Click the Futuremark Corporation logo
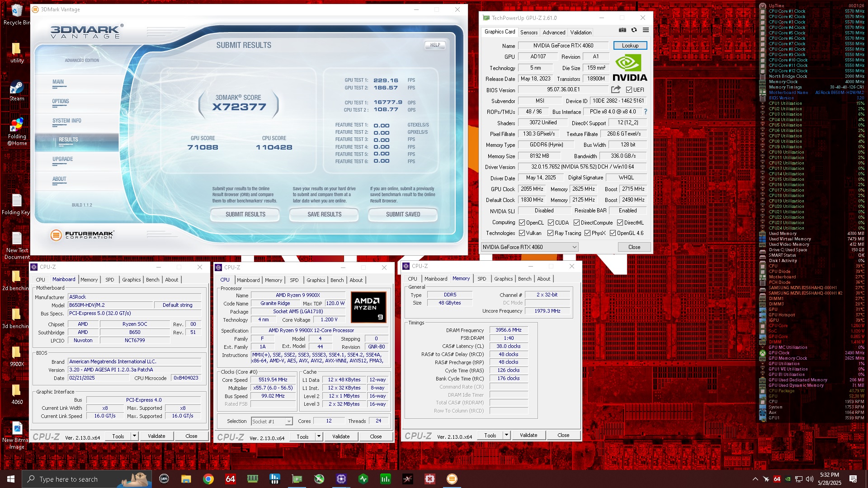Viewport: 868px width, 488px height. pyautogui.click(x=82, y=235)
